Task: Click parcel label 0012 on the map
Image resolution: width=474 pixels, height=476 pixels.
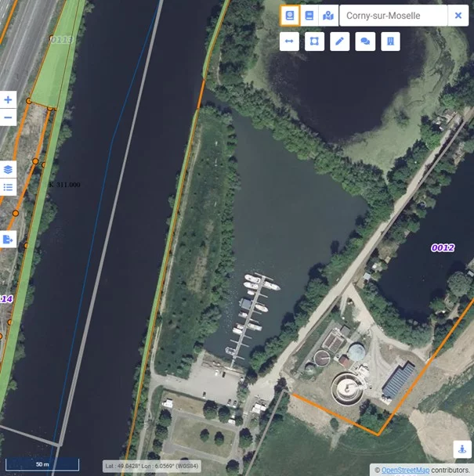Action: coord(443,247)
